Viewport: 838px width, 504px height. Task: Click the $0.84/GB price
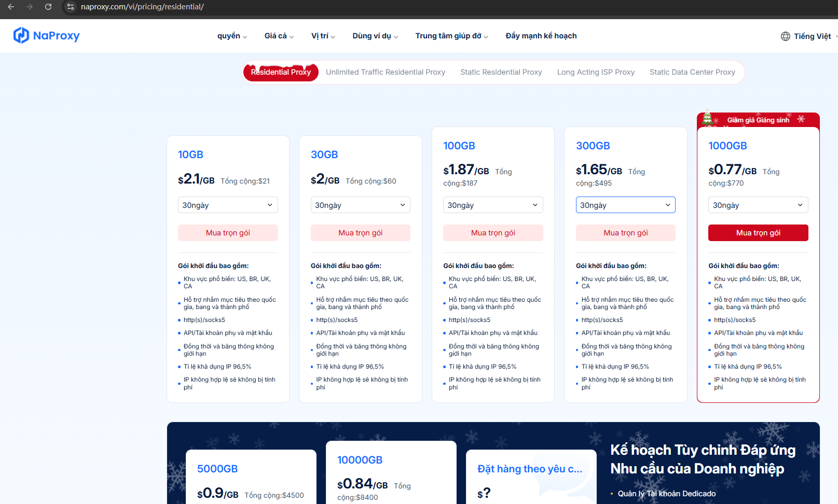(x=362, y=484)
